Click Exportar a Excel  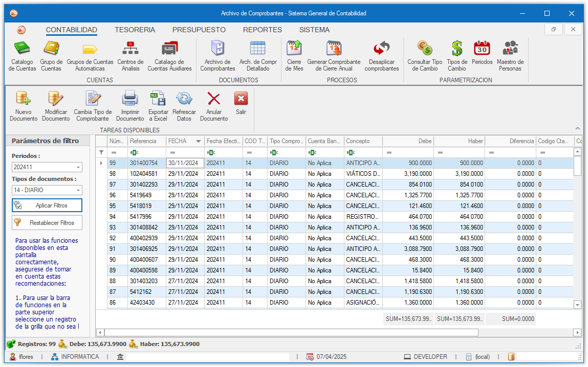[x=158, y=106]
